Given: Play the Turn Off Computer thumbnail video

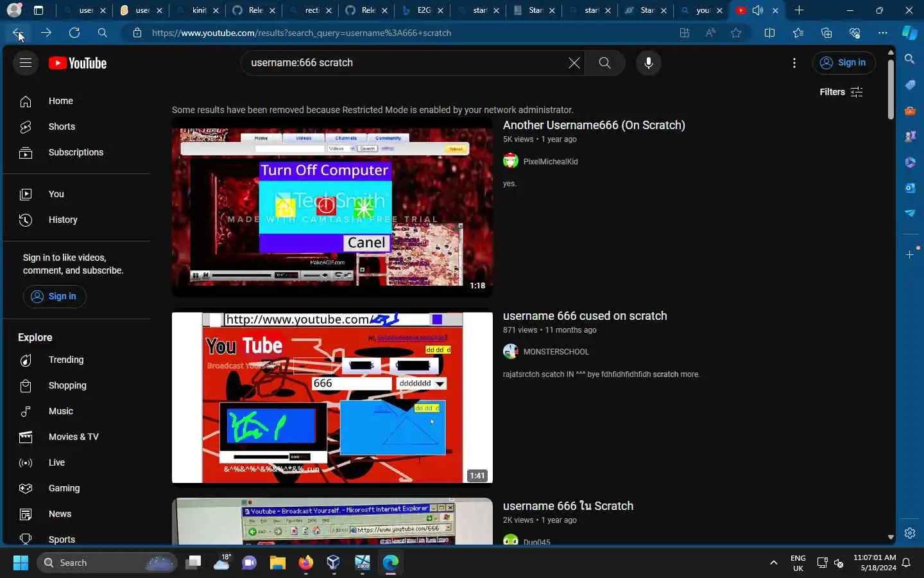Looking at the screenshot, I should (332, 207).
